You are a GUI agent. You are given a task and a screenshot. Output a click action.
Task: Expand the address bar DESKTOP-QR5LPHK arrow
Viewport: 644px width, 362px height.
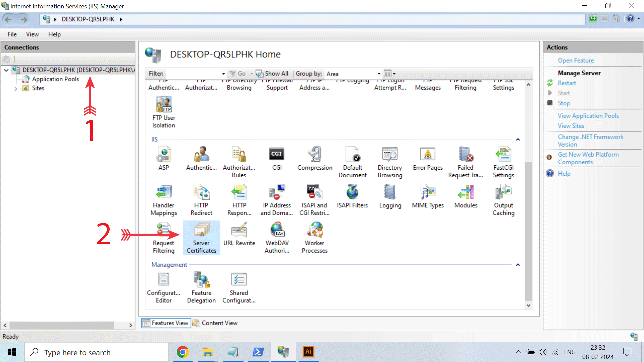pyautogui.click(x=121, y=19)
